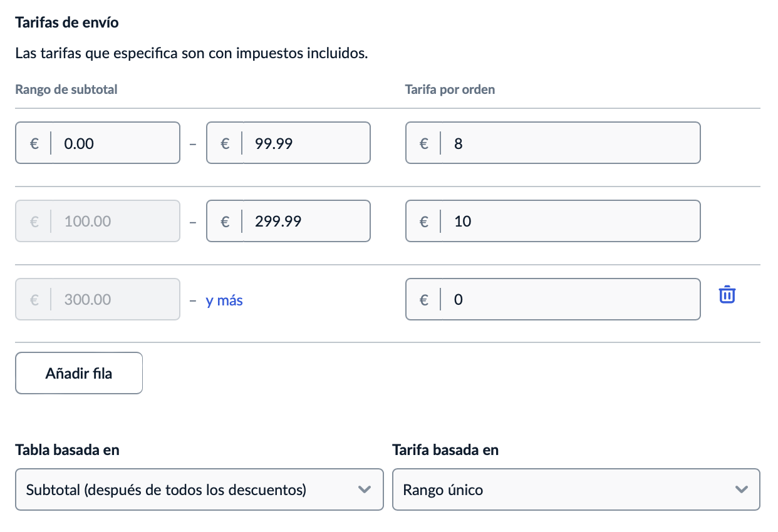Click the disabled 100.00 subtotal field
This screenshot has height=532, width=778.
point(98,221)
